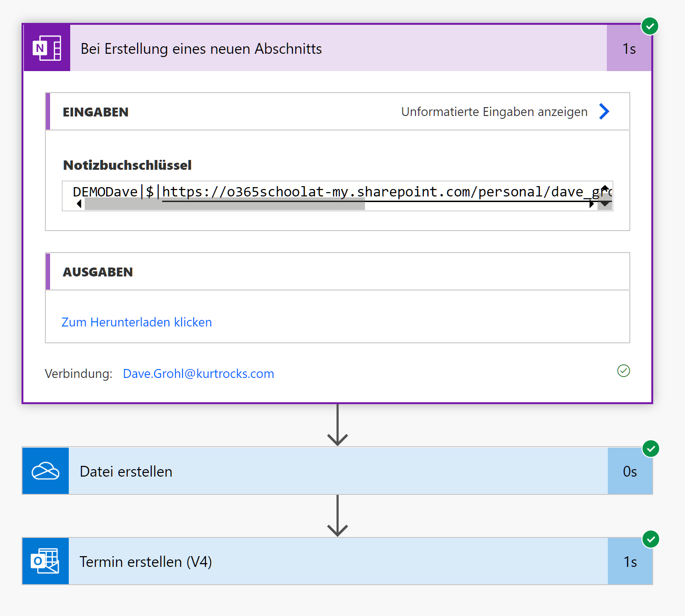Click the OneNote trigger icon
This screenshot has height=616, width=685.
47,48
